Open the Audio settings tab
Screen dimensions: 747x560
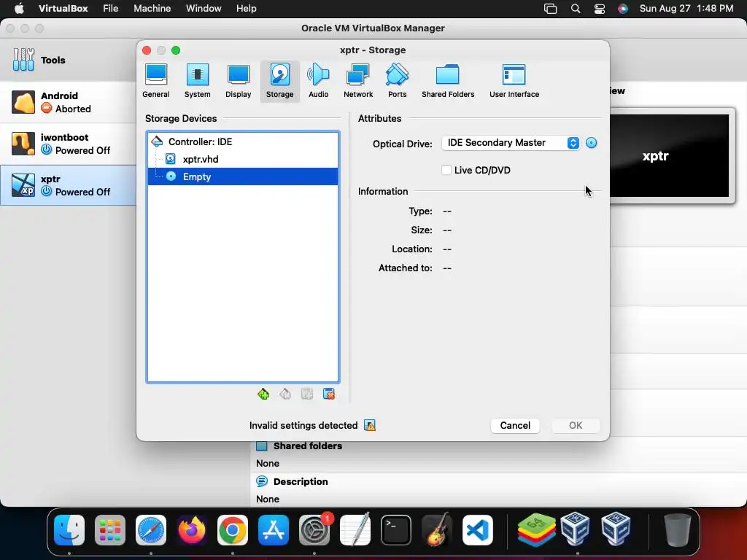[x=318, y=81]
